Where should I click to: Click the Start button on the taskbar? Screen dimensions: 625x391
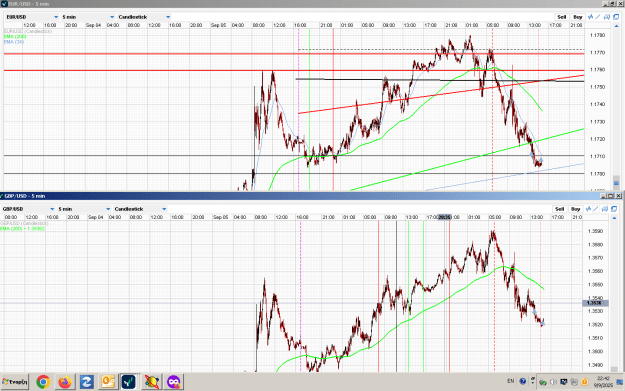[x=15, y=382]
